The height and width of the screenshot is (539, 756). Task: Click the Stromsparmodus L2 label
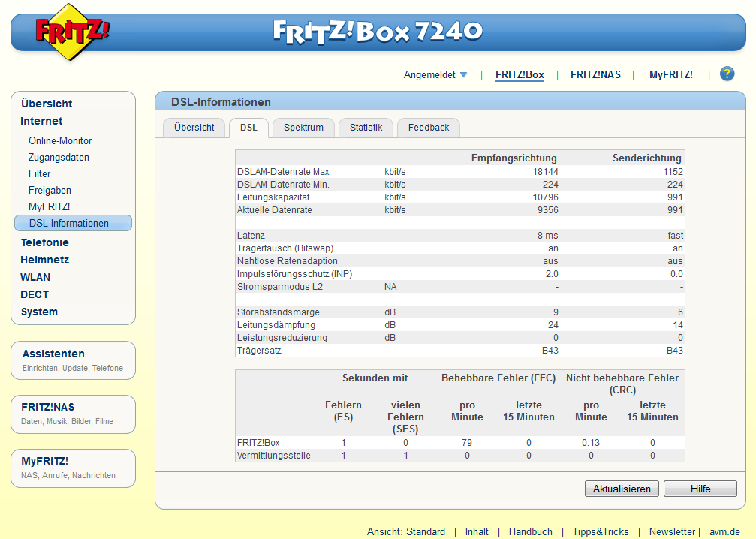[279, 287]
